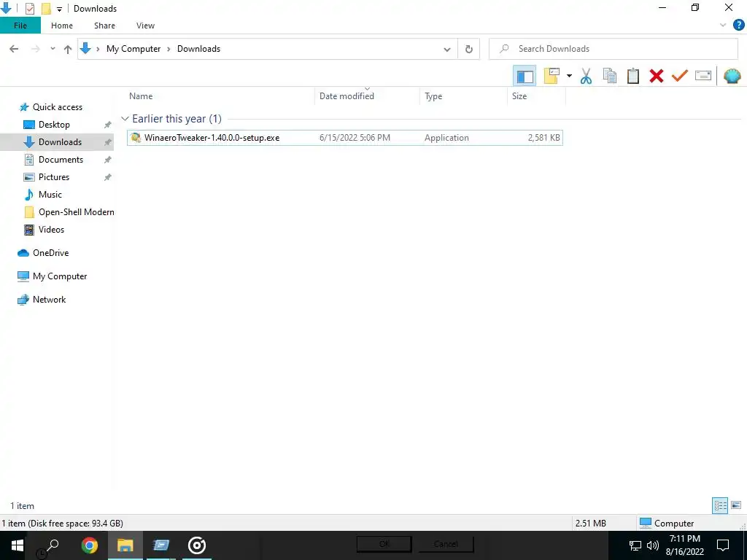Click My Computer in the address bar

pyautogui.click(x=133, y=49)
